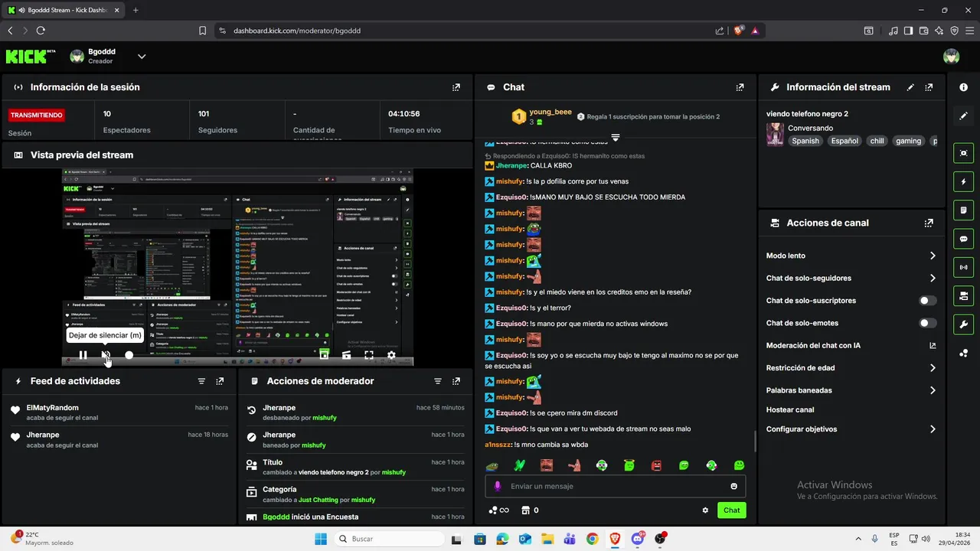980x551 pixels.
Task: Click the purple microphone icon in chat input
Action: [498, 486]
